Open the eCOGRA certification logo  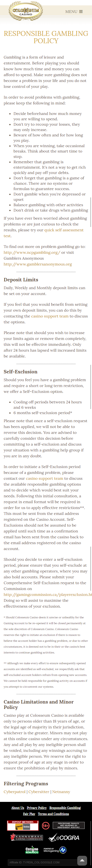point(64,838)
